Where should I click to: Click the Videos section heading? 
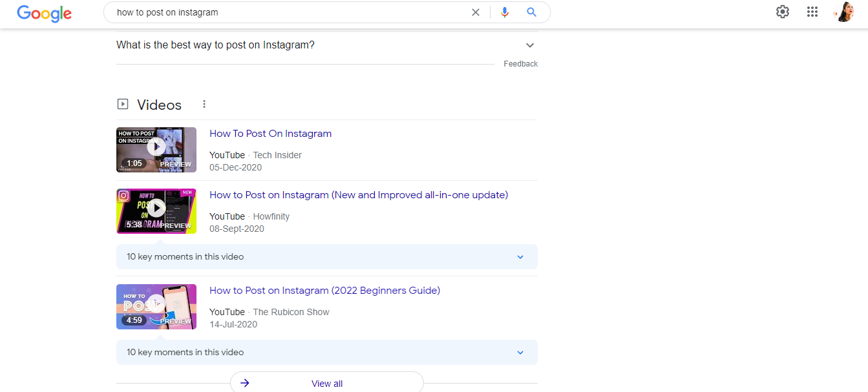click(158, 104)
